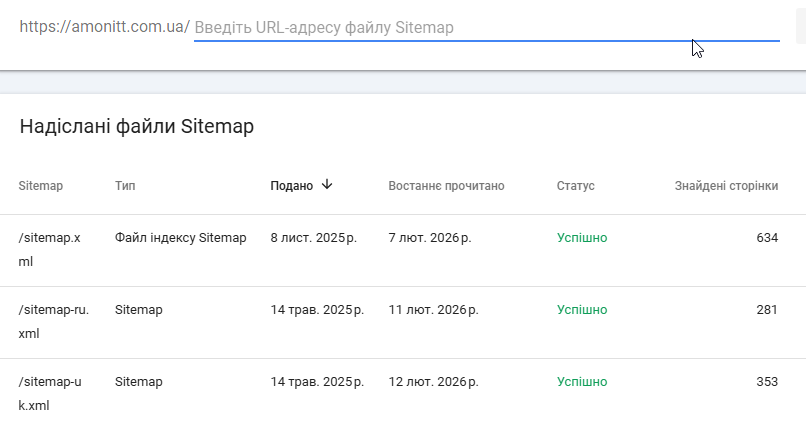This screenshot has height=422, width=806.
Task: Click Успішно status for /sitemap-ru.xml
Action: tap(582, 310)
